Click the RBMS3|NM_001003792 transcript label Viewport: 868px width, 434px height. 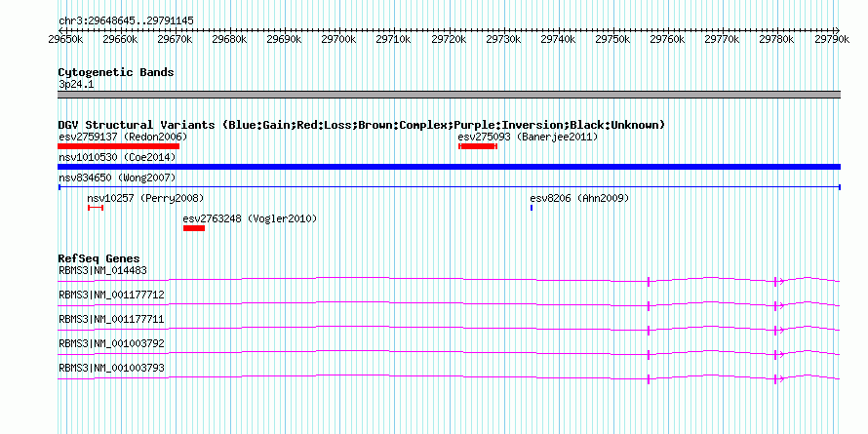pos(111,343)
